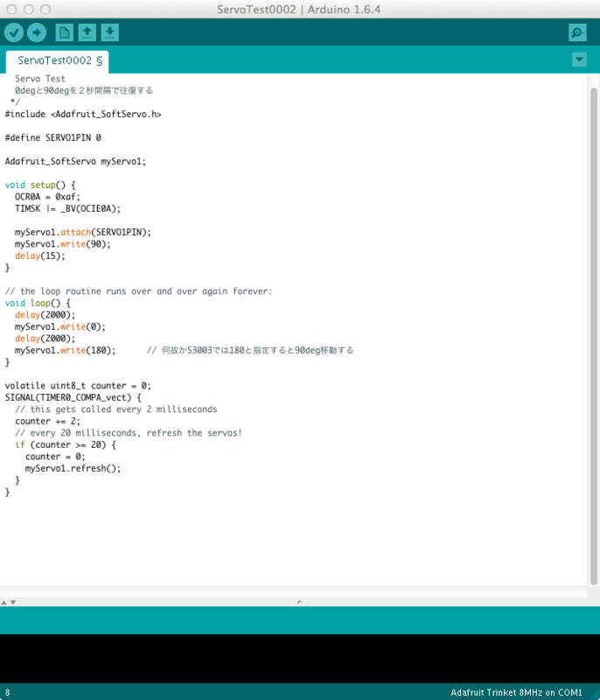Click the 'refresh the servos!' comment
Viewport: 600px width, 700px height.
[129, 433]
